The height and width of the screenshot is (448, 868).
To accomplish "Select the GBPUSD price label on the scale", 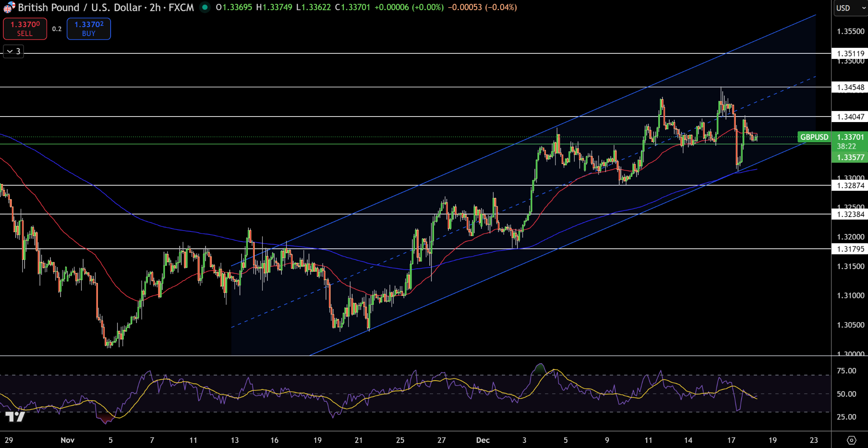I will click(x=814, y=137).
